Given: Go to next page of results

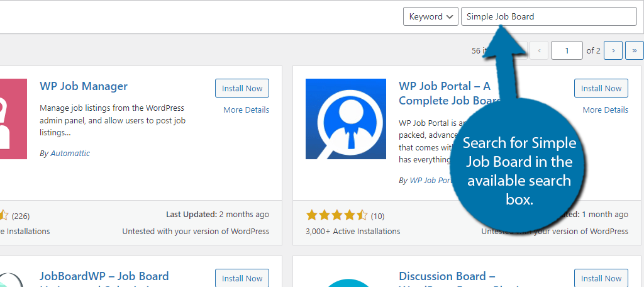Looking at the screenshot, I should (x=613, y=50).
